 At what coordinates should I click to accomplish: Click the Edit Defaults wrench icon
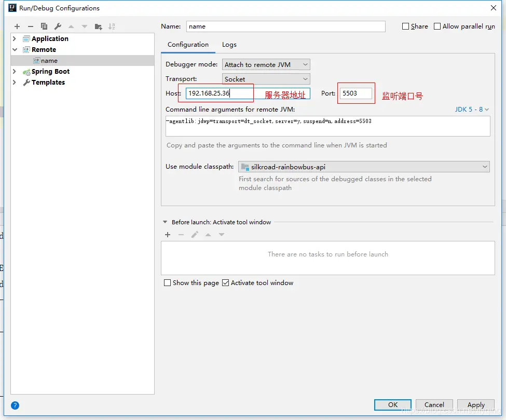58,26
